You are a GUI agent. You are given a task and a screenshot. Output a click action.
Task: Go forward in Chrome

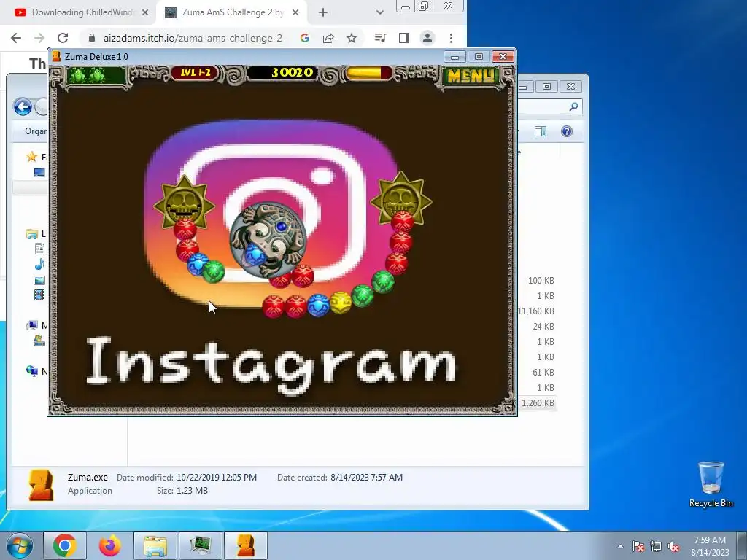39,38
